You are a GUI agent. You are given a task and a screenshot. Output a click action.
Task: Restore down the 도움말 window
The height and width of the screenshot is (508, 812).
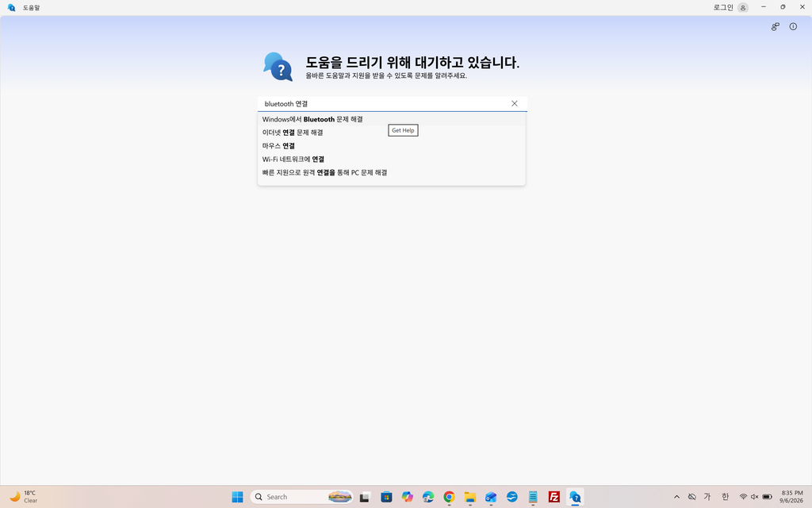click(783, 7)
